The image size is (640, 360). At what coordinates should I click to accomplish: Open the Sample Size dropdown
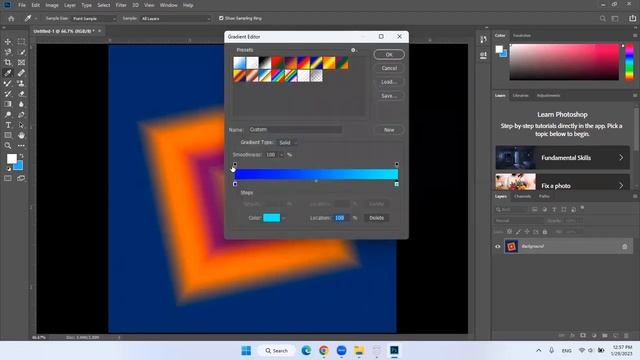[94, 18]
